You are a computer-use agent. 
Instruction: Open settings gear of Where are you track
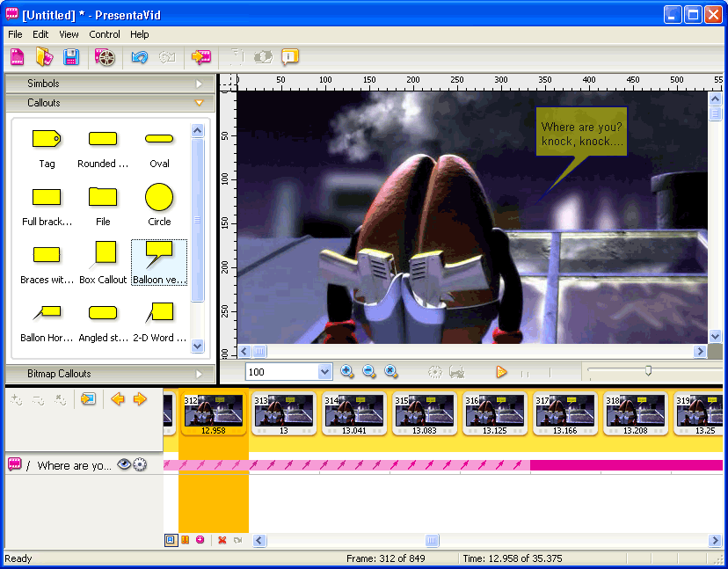(140, 464)
